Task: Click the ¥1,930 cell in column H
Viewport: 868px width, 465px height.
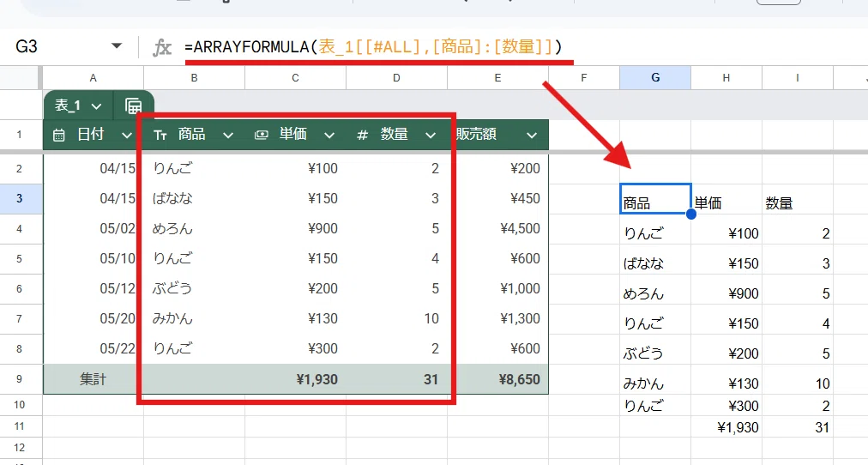Action: (x=726, y=426)
